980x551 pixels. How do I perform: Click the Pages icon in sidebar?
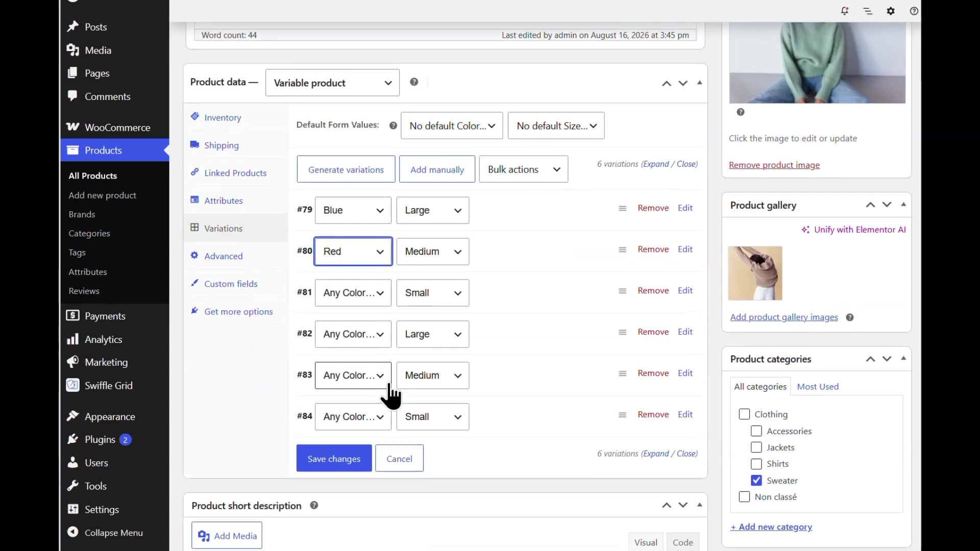tap(72, 73)
